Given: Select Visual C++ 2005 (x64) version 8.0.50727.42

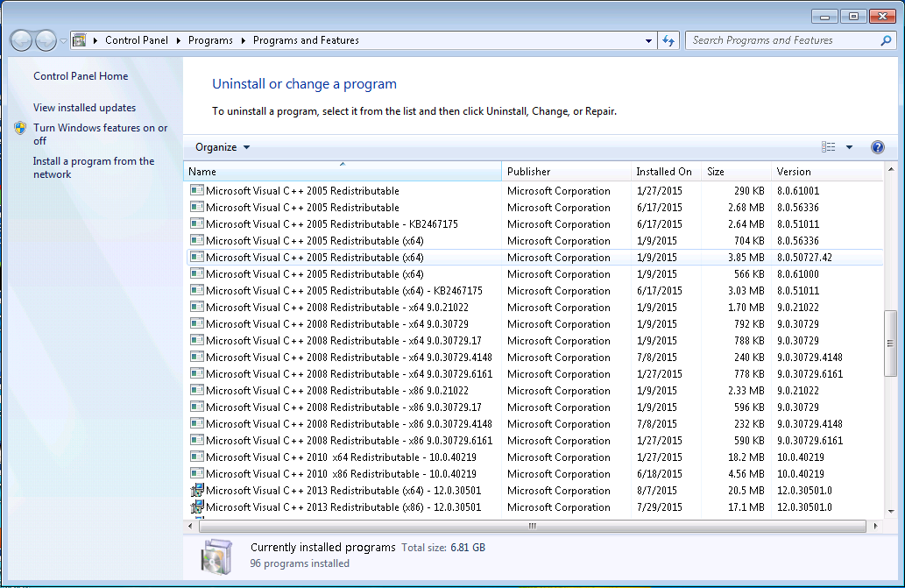Looking at the screenshot, I should [x=534, y=258].
